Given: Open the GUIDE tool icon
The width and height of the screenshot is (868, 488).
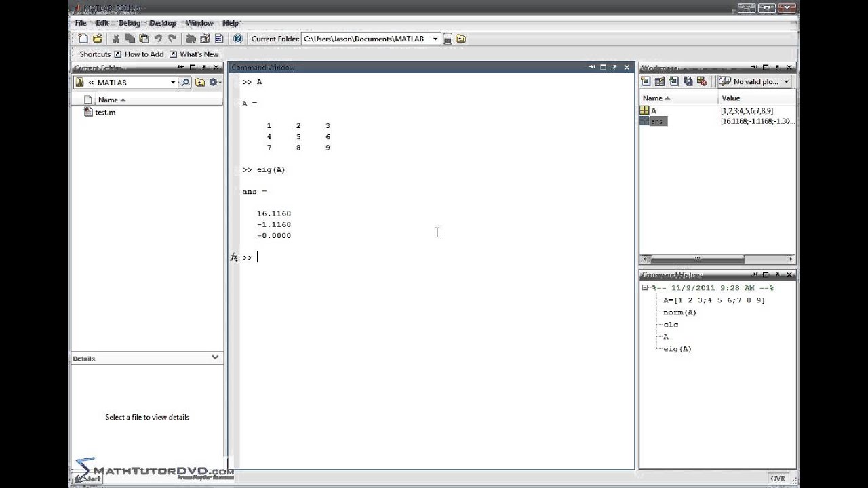Looking at the screenshot, I should tap(205, 39).
